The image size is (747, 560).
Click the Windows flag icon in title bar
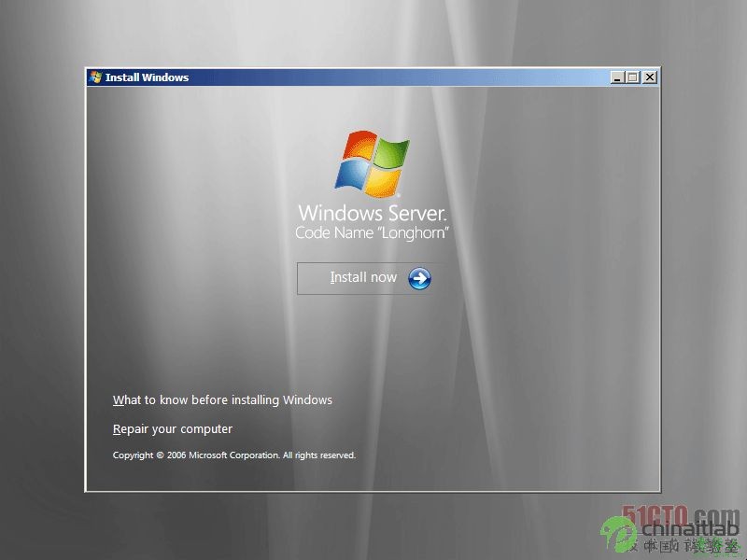point(95,77)
